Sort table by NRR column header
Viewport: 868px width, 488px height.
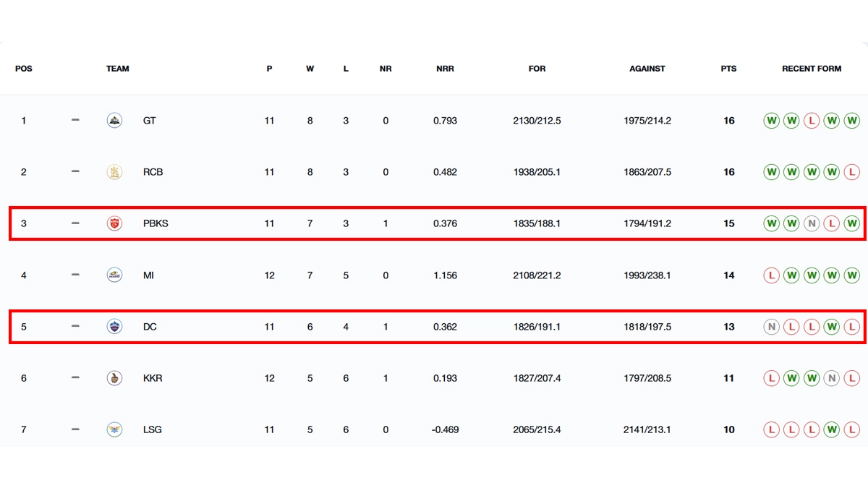(445, 69)
